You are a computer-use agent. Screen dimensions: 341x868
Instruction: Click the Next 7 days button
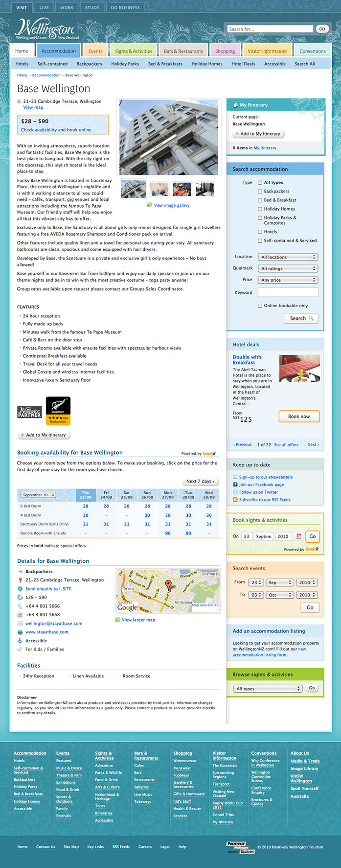tap(200, 481)
